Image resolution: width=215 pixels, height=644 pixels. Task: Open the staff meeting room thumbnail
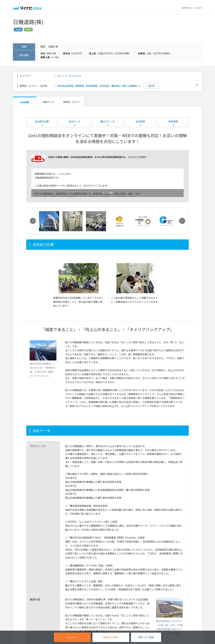coord(96,221)
